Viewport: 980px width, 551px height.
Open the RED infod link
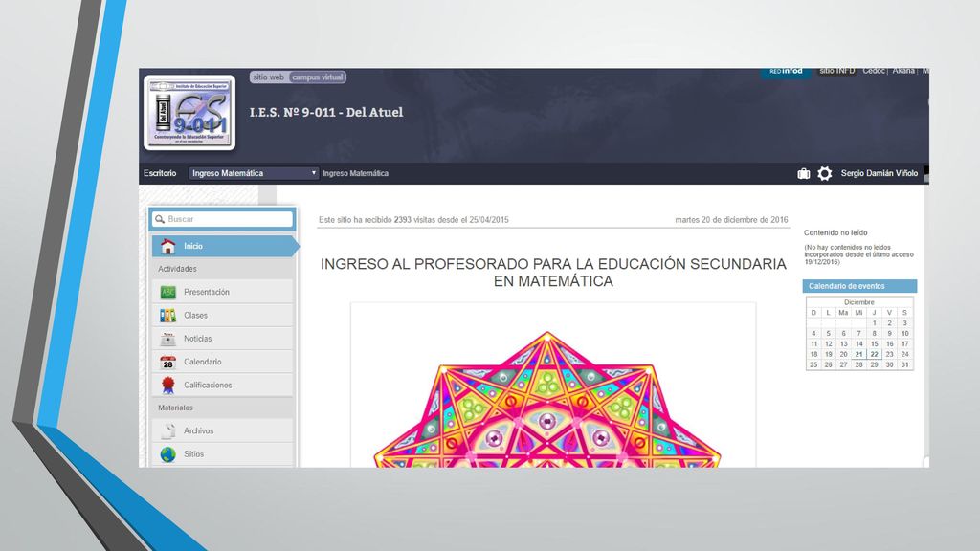tap(786, 72)
